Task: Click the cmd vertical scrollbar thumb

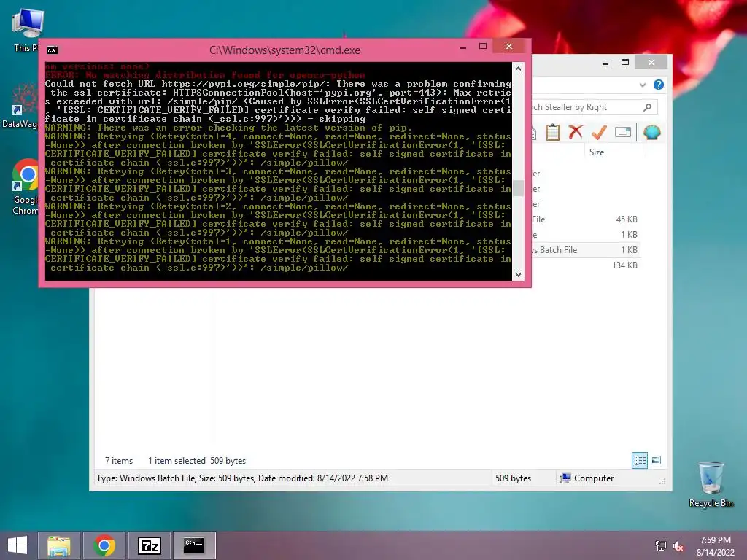Action: [519, 187]
